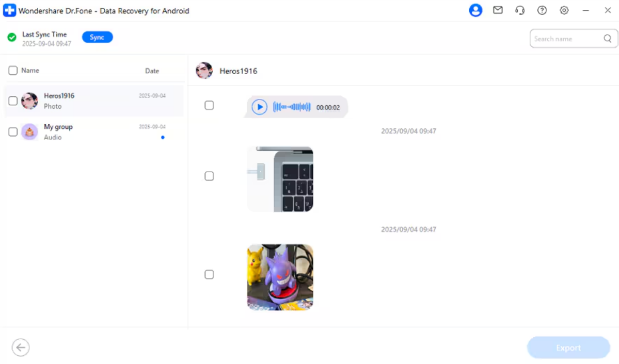Screen dimensions: 619x364
Task: Play the voice message audio
Action: [x=259, y=107]
